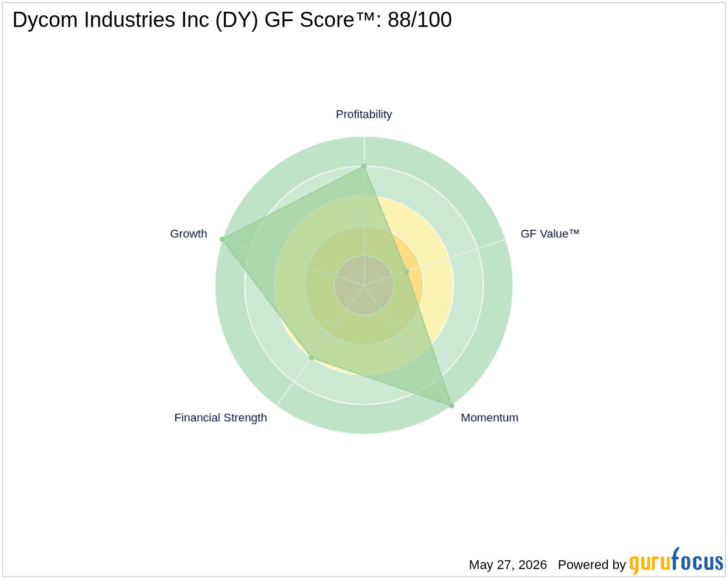Click the Momentum axis label

[x=489, y=418]
